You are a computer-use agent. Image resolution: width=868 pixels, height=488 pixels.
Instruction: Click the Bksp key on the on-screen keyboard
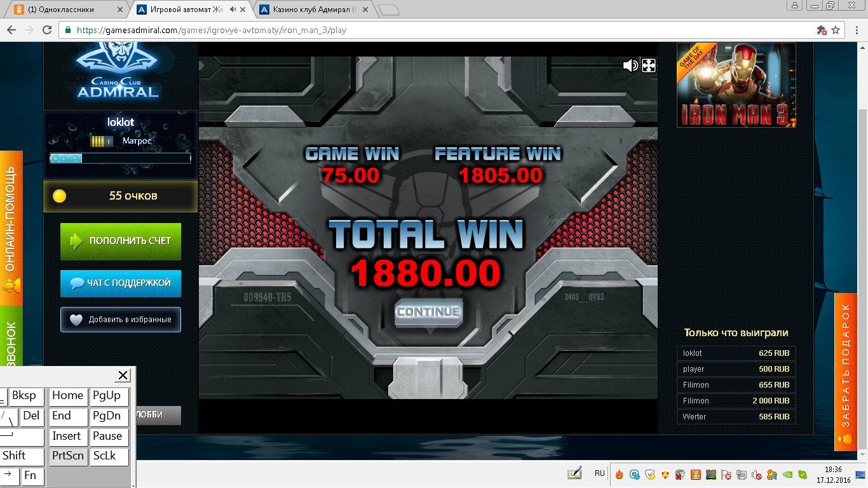pyautogui.click(x=26, y=396)
